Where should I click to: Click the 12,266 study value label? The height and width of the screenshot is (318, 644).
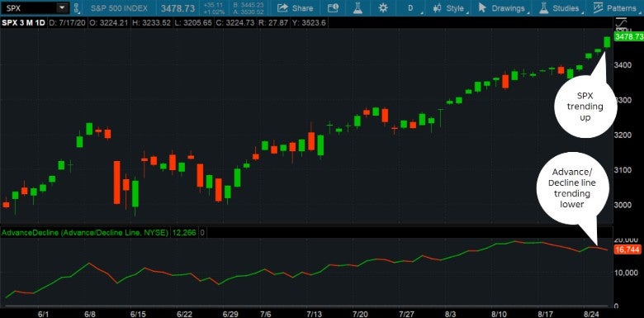(x=185, y=233)
